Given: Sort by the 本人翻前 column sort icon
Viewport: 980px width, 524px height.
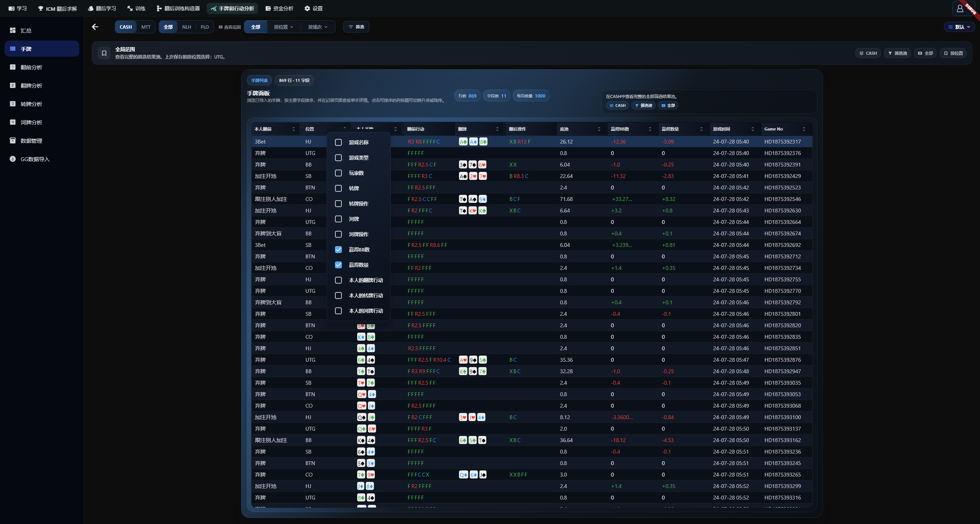Looking at the screenshot, I should point(294,129).
